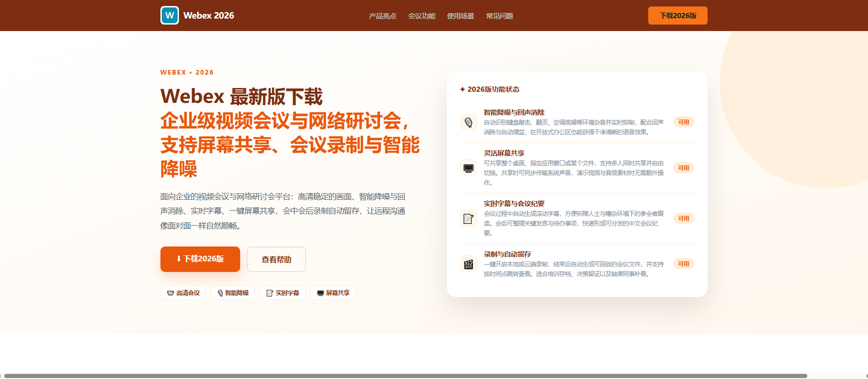Image resolution: width=868 pixels, height=379 pixels.
Task: Click the Webex 2026 brand title
Action: 209,15
